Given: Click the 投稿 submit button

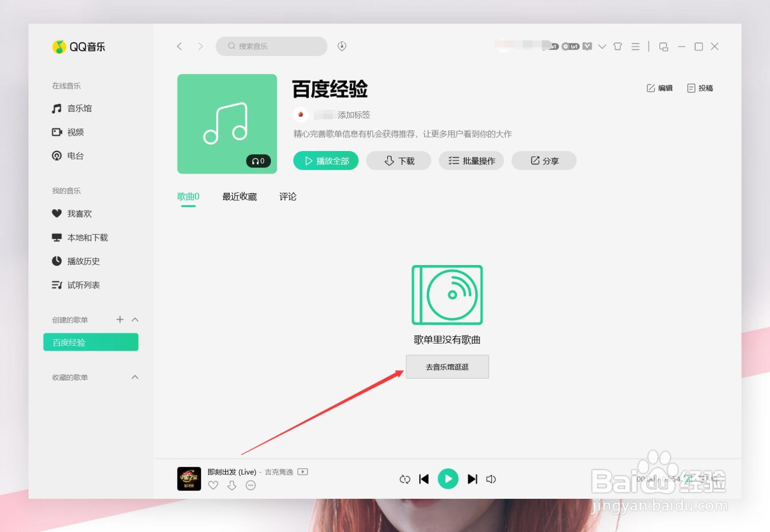Looking at the screenshot, I should click(700, 88).
